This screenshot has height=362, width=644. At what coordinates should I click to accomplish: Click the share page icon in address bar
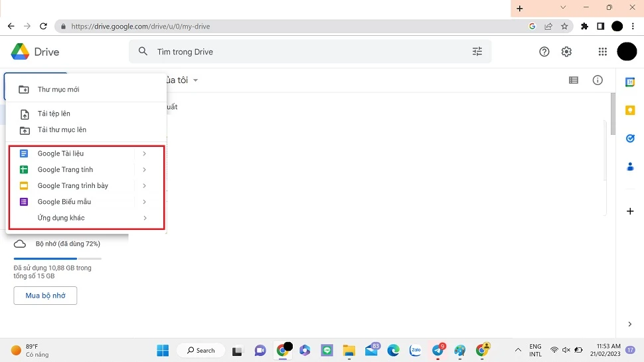pyautogui.click(x=548, y=27)
